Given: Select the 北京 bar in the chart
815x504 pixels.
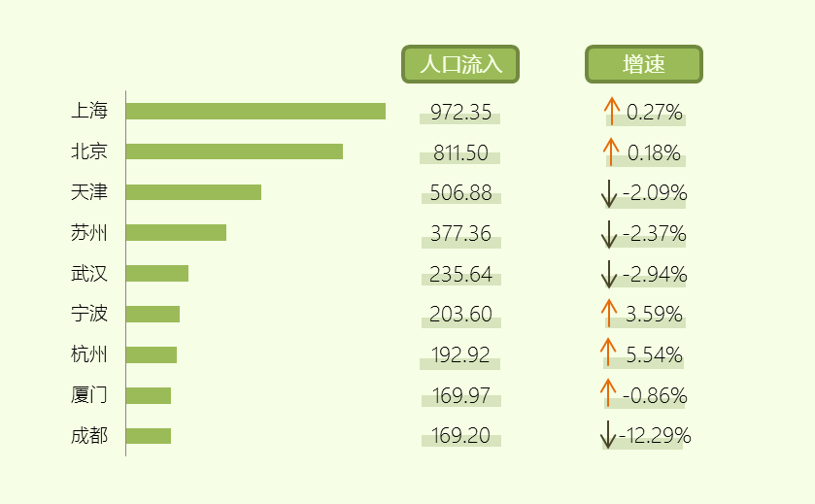Looking at the screenshot, I should point(234,151).
